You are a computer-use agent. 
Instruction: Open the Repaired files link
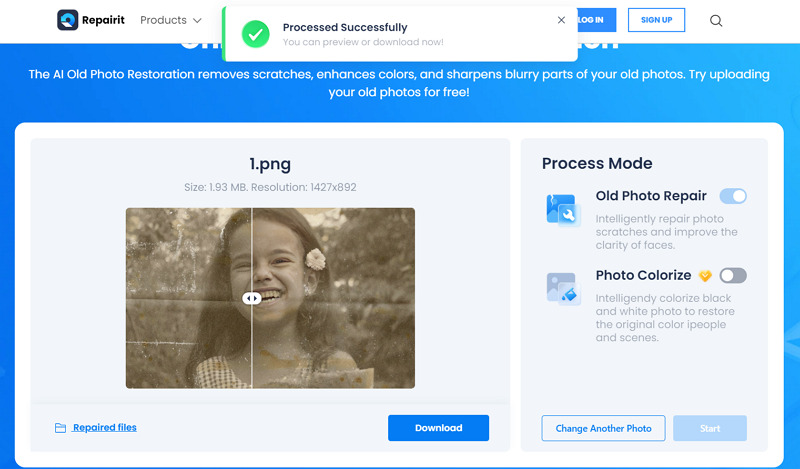click(x=104, y=428)
